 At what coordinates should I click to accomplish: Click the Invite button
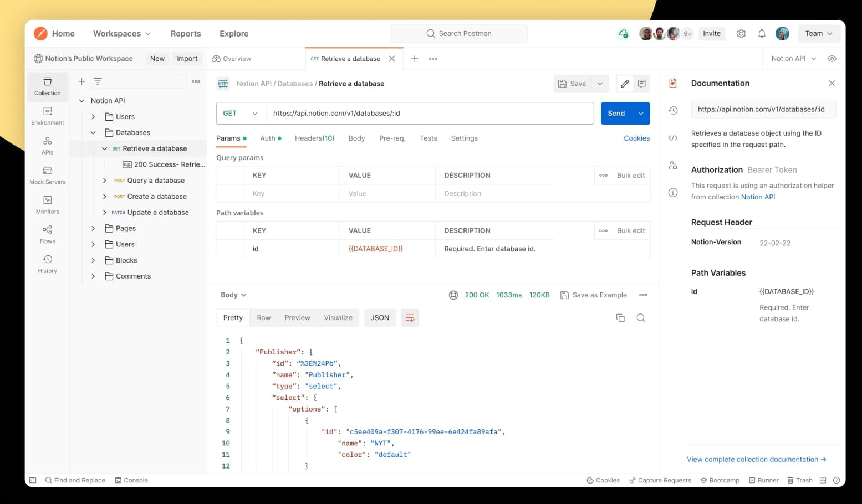click(x=712, y=33)
